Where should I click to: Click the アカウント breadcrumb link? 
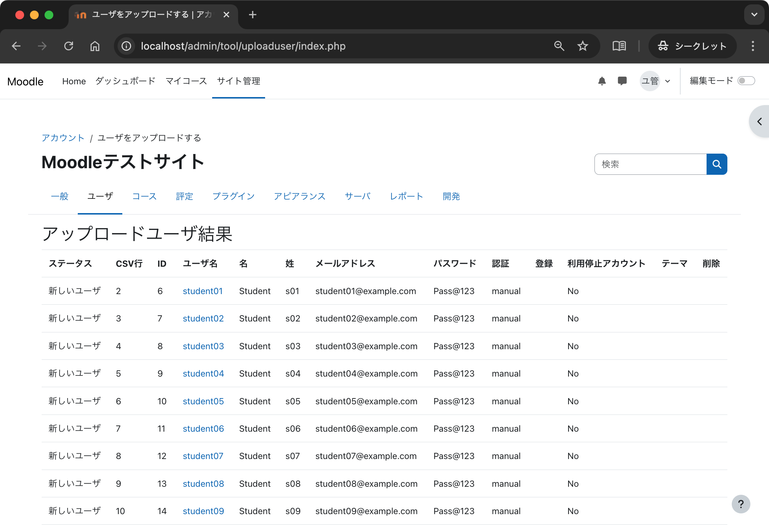tap(63, 138)
